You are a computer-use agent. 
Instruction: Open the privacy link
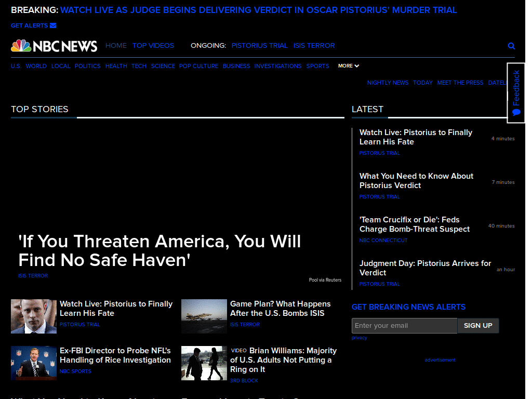point(360,338)
